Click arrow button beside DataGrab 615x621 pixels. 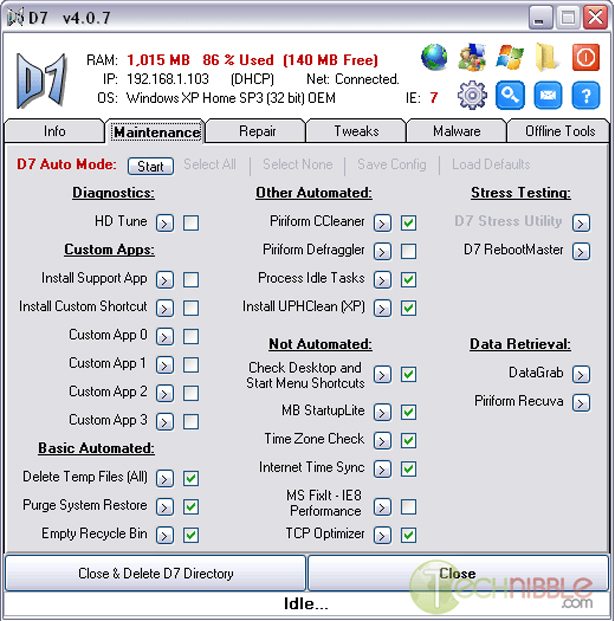pyautogui.click(x=581, y=375)
